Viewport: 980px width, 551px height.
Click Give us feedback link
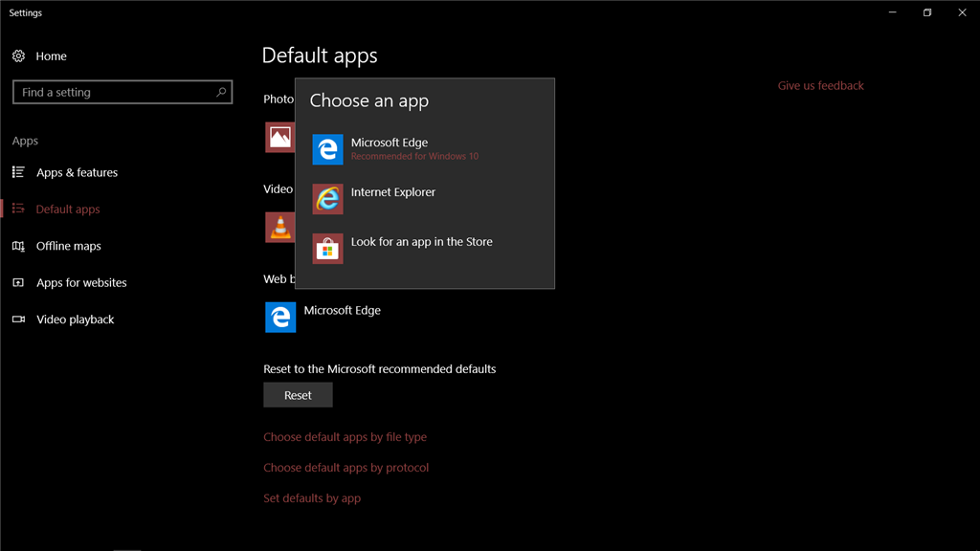tap(820, 85)
